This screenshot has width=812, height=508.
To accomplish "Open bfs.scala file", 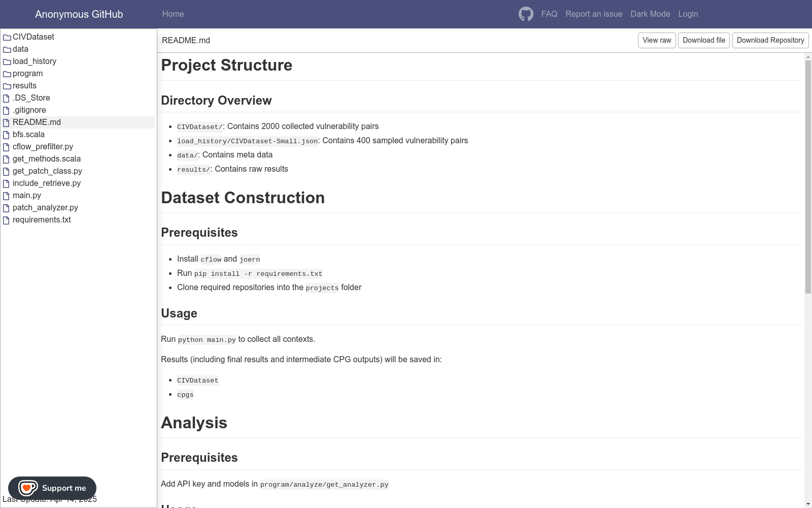I will click(28, 134).
